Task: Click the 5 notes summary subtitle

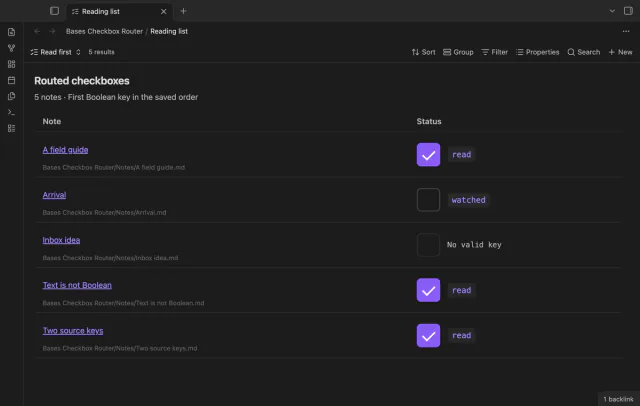Action: (x=116, y=97)
